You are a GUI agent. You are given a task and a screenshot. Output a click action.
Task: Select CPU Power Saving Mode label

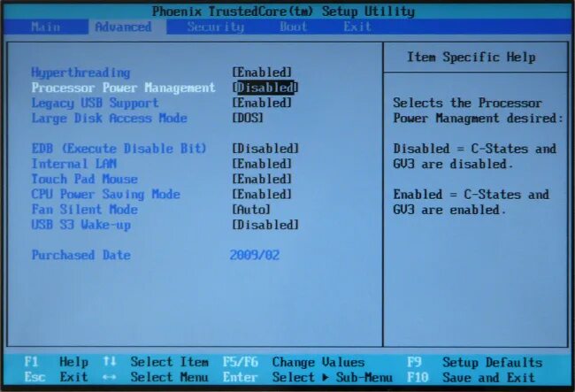[105, 195]
